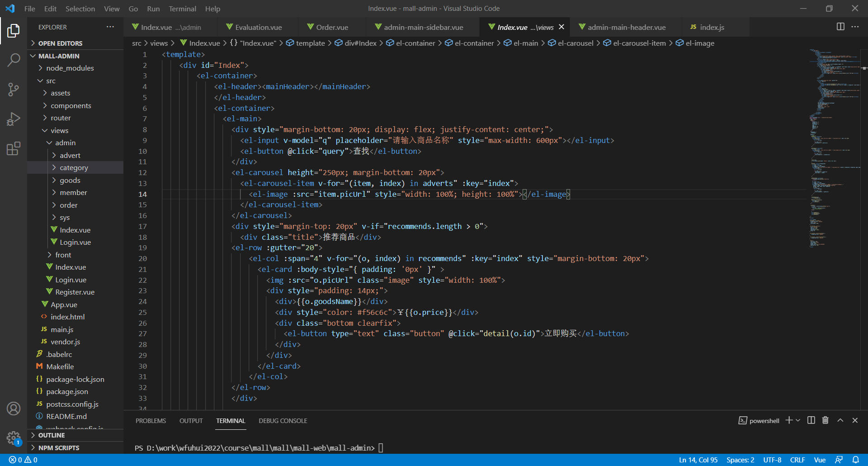Expand the router folder
This screenshot has width=868, height=466.
tap(75, 118)
